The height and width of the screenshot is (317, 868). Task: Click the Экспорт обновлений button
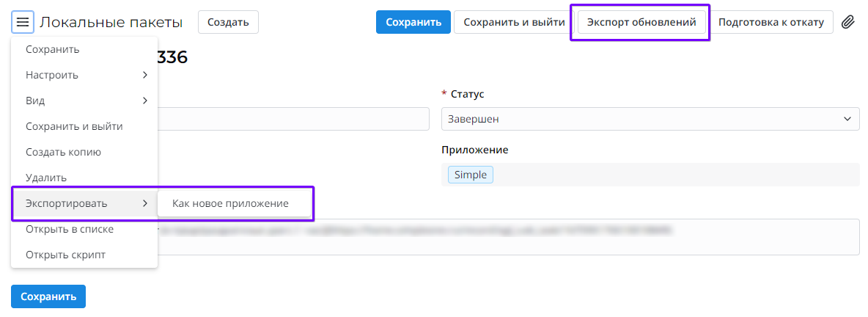[x=641, y=22]
